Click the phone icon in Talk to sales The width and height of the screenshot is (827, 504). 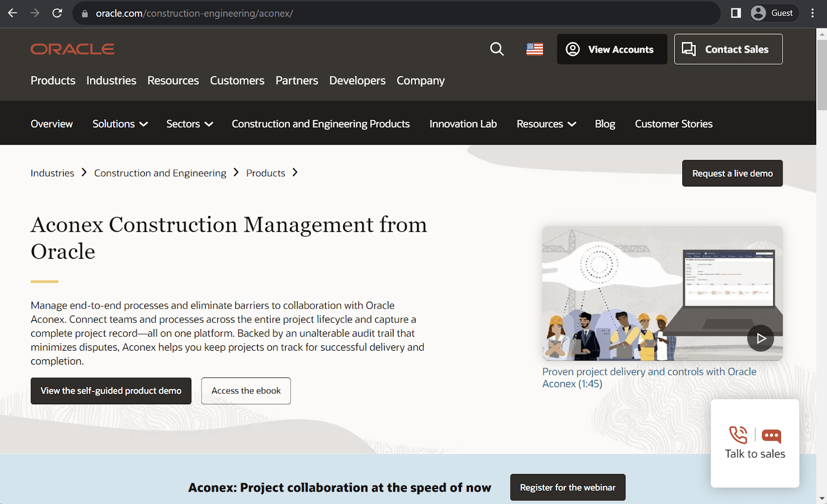(737, 435)
